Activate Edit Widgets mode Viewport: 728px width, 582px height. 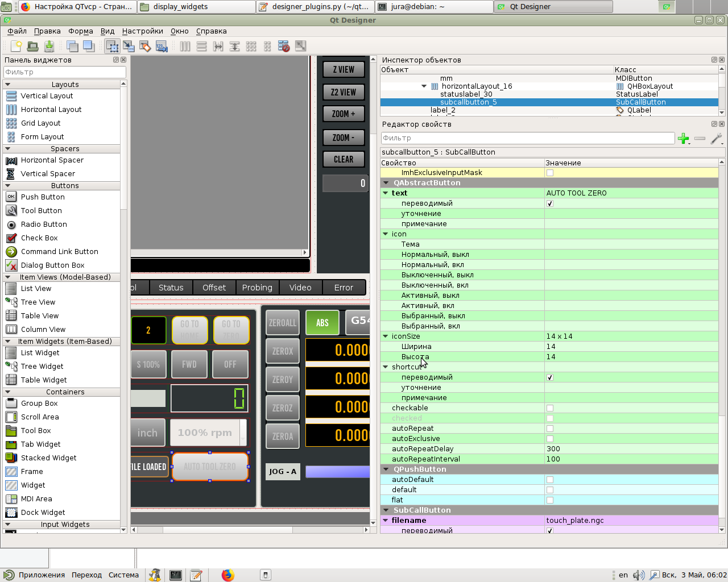(x=113, y=46)
